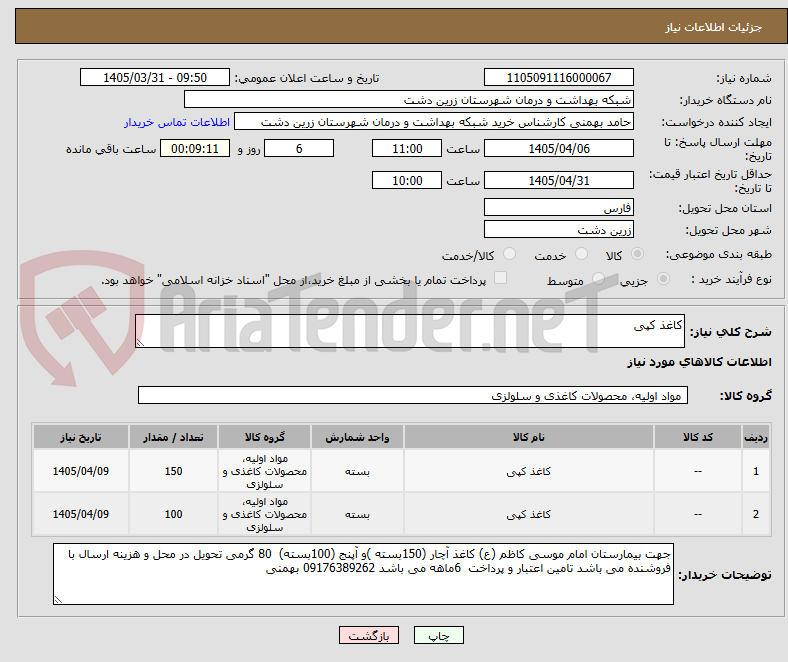Click date 1405/04/09 in row 1
Viewport: 788px width, 662px height.
click(x=81, y=471)
